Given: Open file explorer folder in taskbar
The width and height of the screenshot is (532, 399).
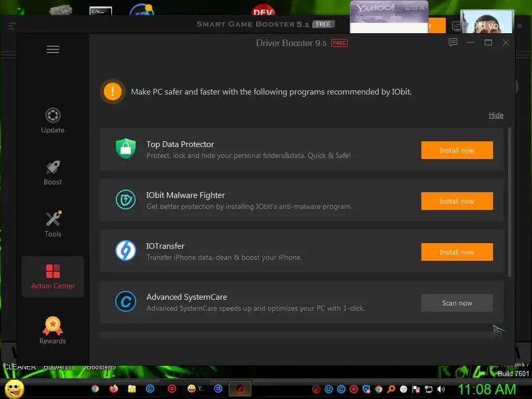Looking at the screenshot, I should coord(131,389).
